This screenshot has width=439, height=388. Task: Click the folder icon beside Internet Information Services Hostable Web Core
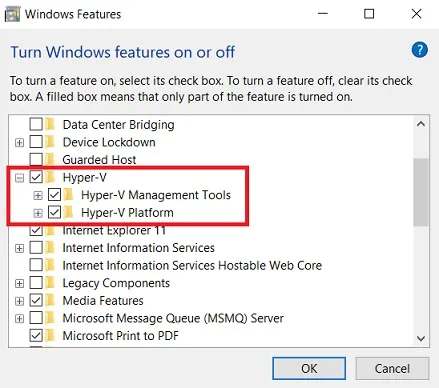click(x=50, y=265)
